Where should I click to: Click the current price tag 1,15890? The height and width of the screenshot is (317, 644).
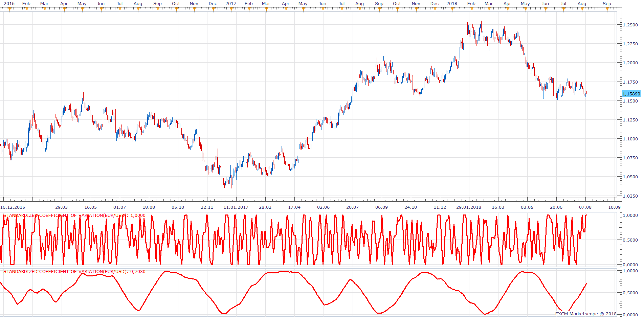631,94
